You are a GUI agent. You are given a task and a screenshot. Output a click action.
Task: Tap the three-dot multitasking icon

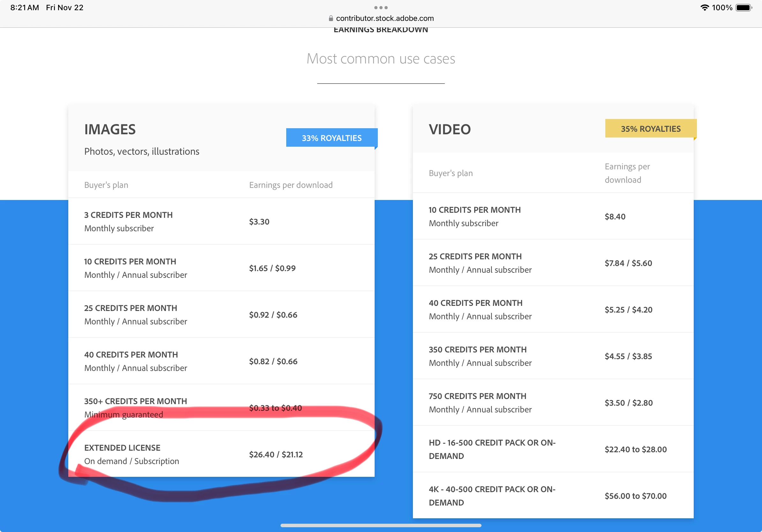(x=381, y=7)
